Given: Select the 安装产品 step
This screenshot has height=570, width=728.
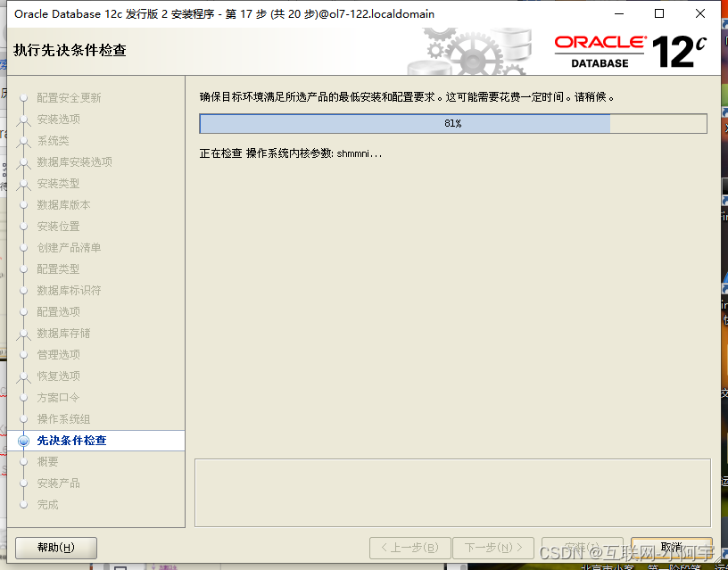Looking at the screenshot, I should coord(59,483).
